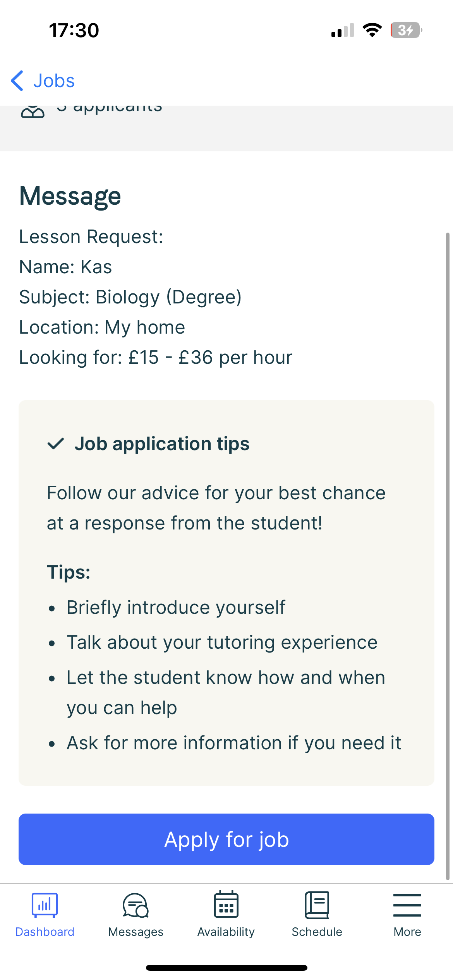Viewport: 453px width, 980px height.
Task: Tap the Wi-Fi status icon
Action: pos(372,30)
